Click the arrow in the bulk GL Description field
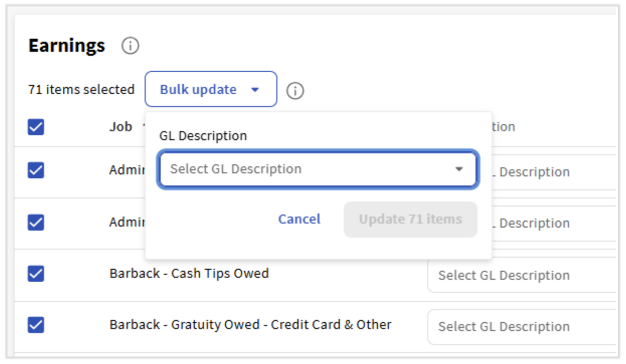 coord(459,169)
